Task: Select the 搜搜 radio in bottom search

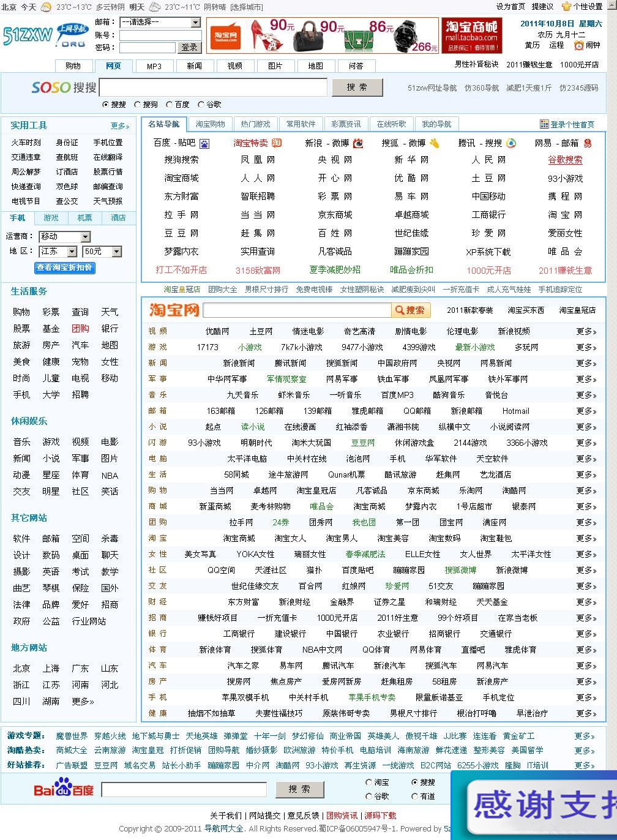Action: 414,782
